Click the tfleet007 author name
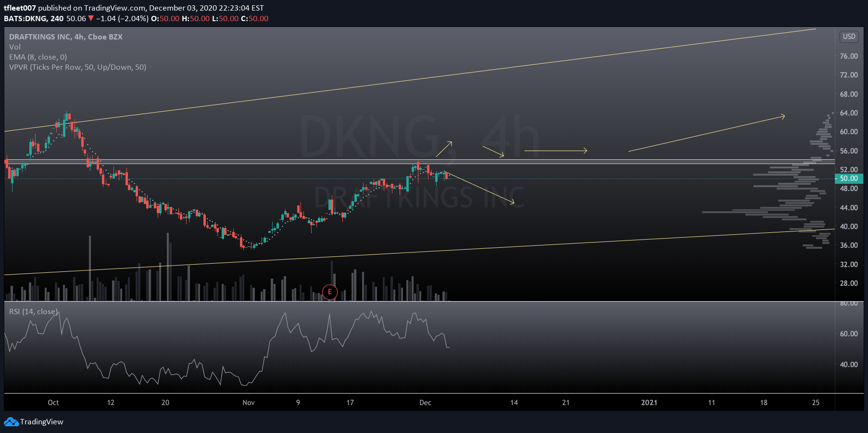The image size is (868, 433). [x=20, y=8]
